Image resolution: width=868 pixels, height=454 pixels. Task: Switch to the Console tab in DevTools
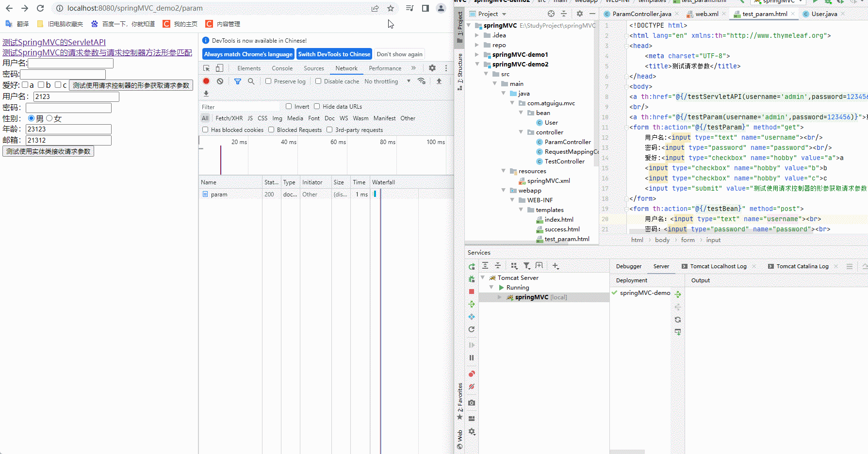coord(282,68)
